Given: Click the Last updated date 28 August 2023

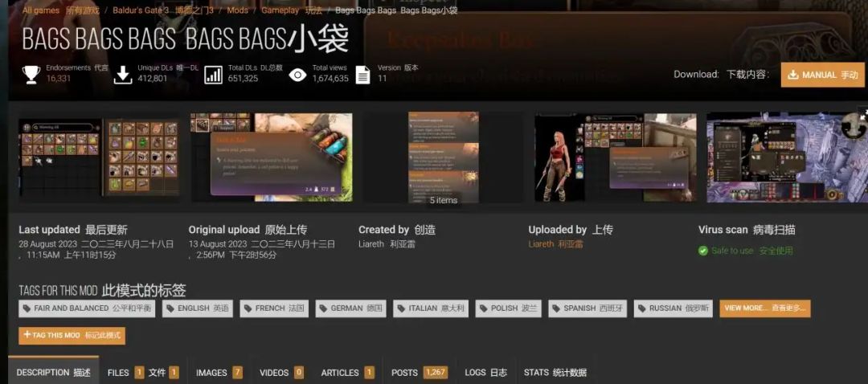Looking at the screenshot, I should [49, 244].
